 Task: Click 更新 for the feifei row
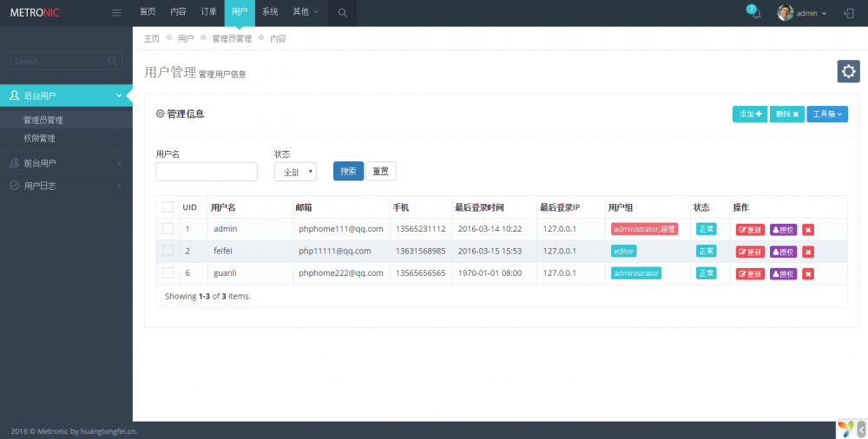pyautogui.click(x=750, y=252)
